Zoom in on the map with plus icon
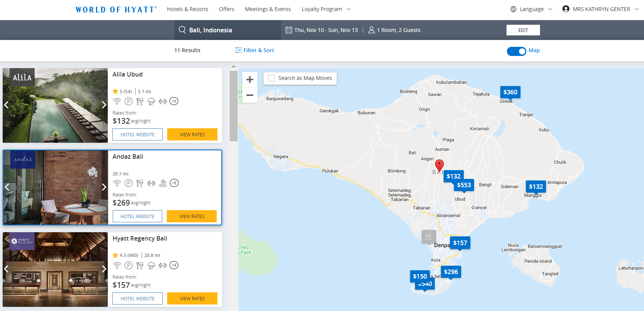Screen dimensions: 644x311 250,80
